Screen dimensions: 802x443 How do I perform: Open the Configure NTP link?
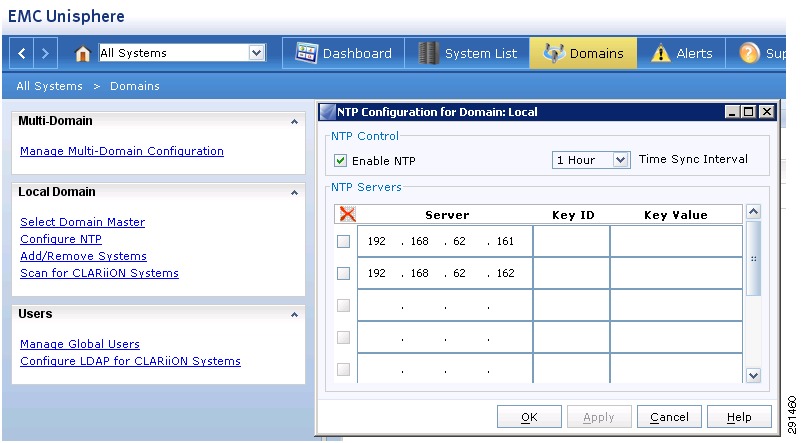pos(61,239)
